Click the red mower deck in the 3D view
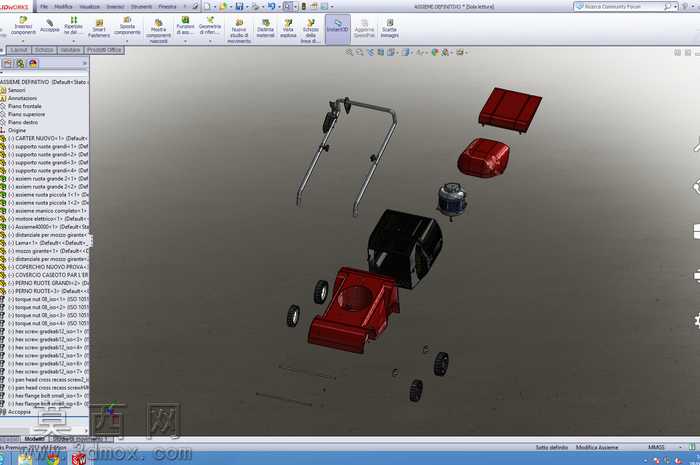This screenshot has width=700, height=465. 353,309
